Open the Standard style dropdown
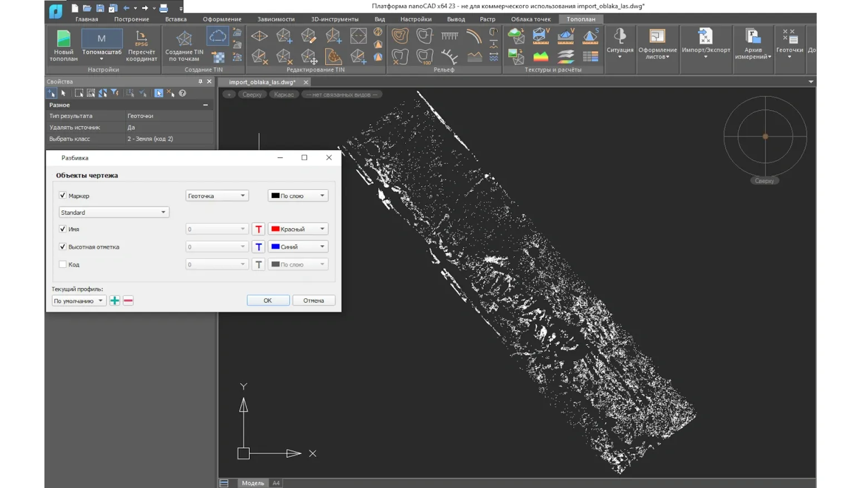Image resolution: width=868 pixels, height=488 pixels. click(x=114, y=213)
